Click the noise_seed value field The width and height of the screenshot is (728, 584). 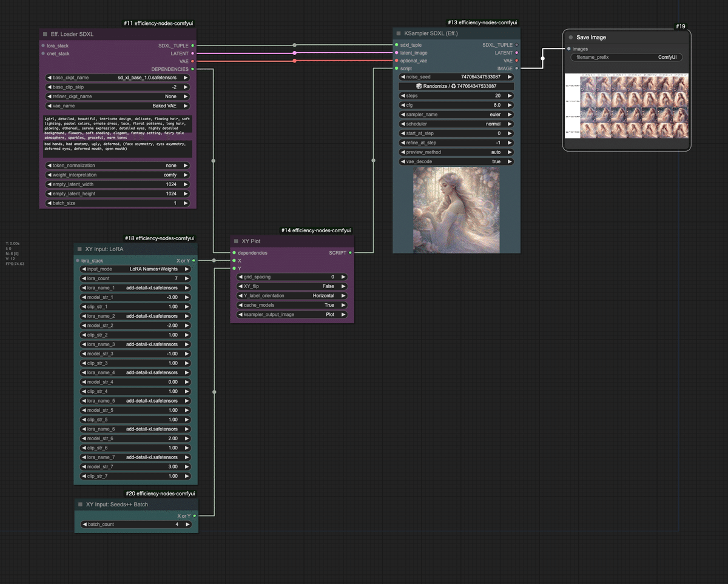456,77
